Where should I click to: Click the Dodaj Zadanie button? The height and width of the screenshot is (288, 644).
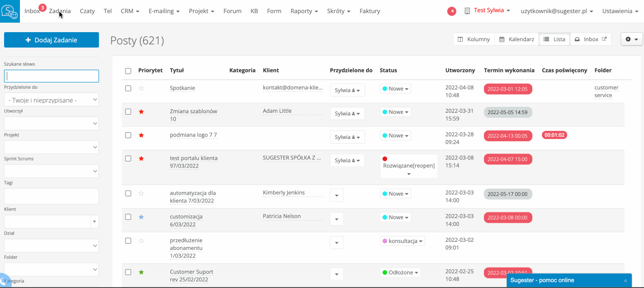click(x=51, y=40)
